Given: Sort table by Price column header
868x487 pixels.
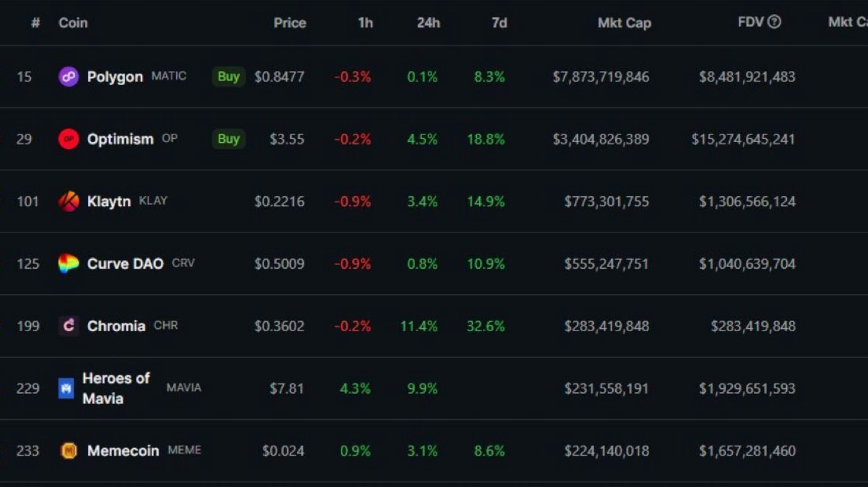Looking at the screenshot, I should tap(290, 23).
